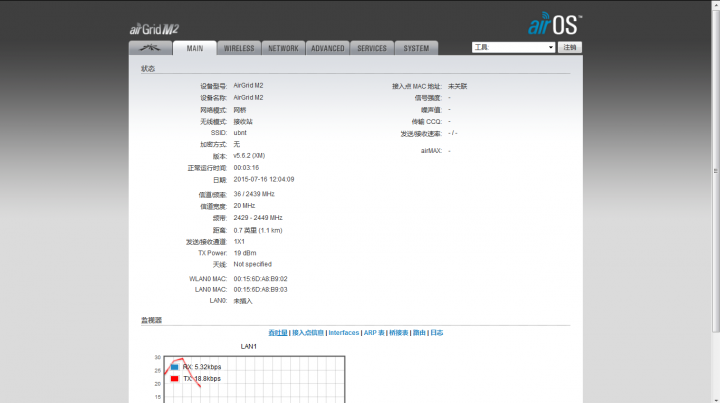Open the Ubiquiti logo tab

pos(150,48)
